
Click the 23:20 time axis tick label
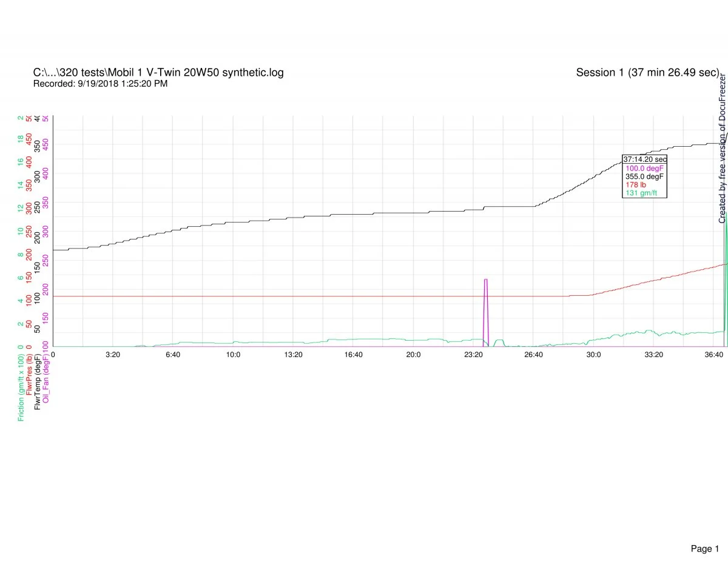(x=473, y=354)
